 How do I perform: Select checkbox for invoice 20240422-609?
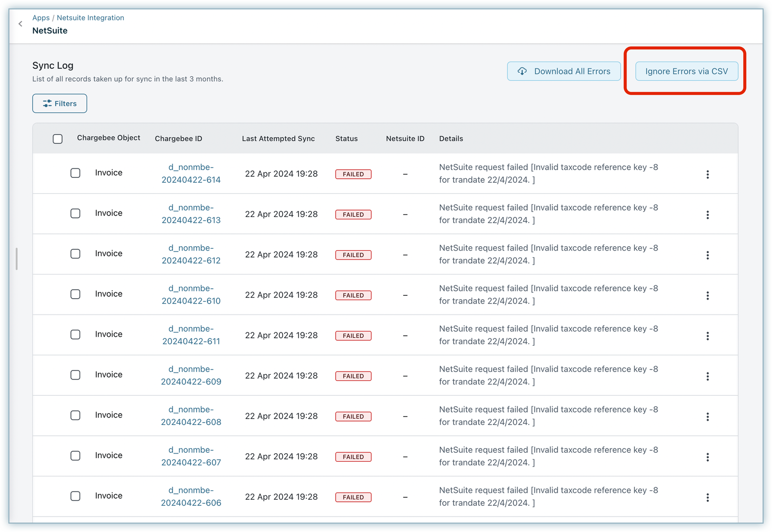pyautogui.click(x=75, y=375)
